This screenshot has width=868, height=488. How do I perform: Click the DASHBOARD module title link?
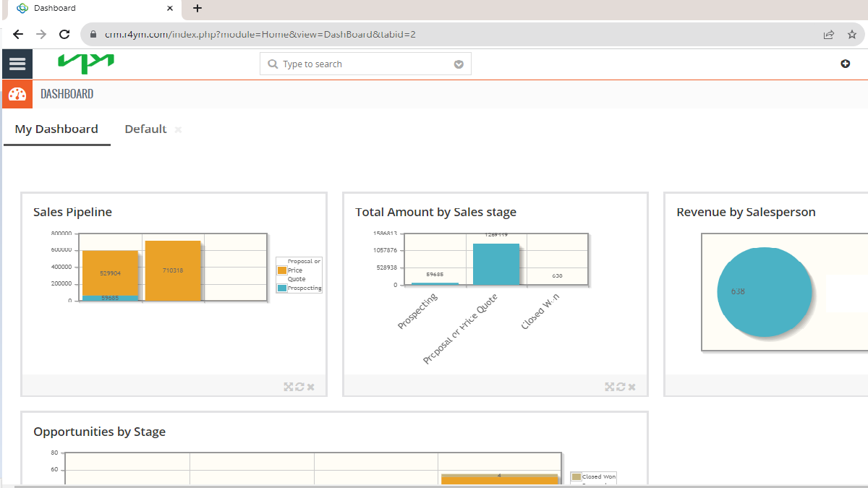coord(67,94)
